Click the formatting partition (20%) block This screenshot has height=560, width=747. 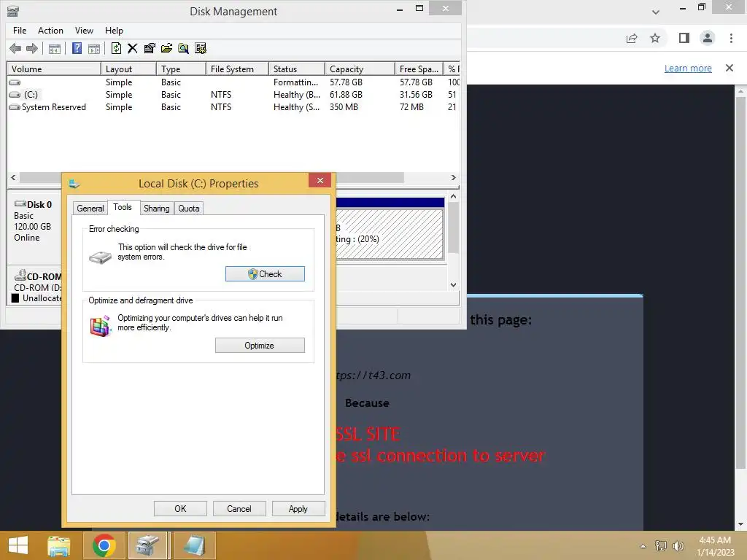point(390,234)
